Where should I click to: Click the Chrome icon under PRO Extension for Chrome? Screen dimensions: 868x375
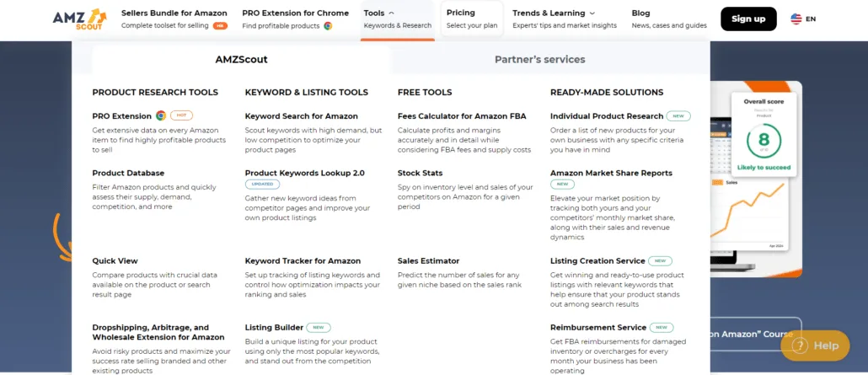pos(328,25)
